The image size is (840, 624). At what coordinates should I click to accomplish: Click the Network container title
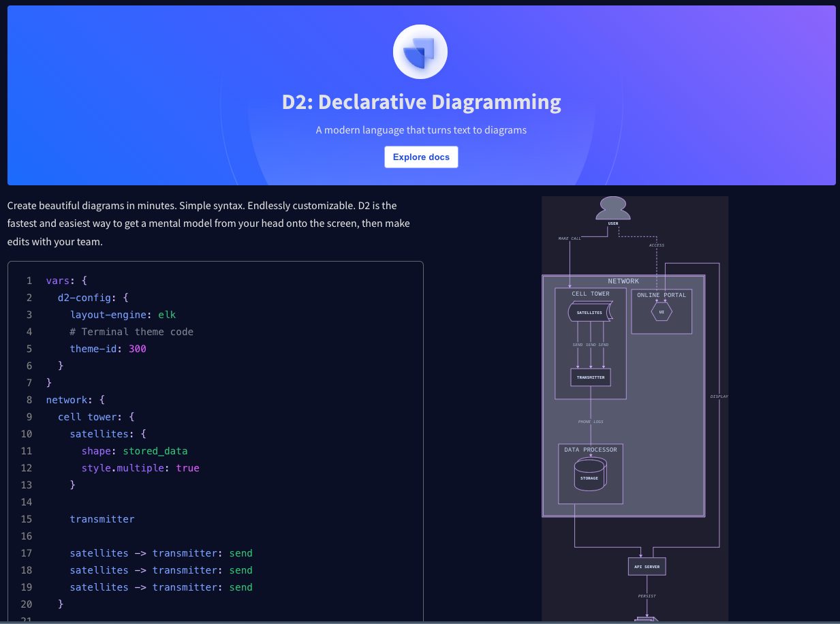(623, 281)
